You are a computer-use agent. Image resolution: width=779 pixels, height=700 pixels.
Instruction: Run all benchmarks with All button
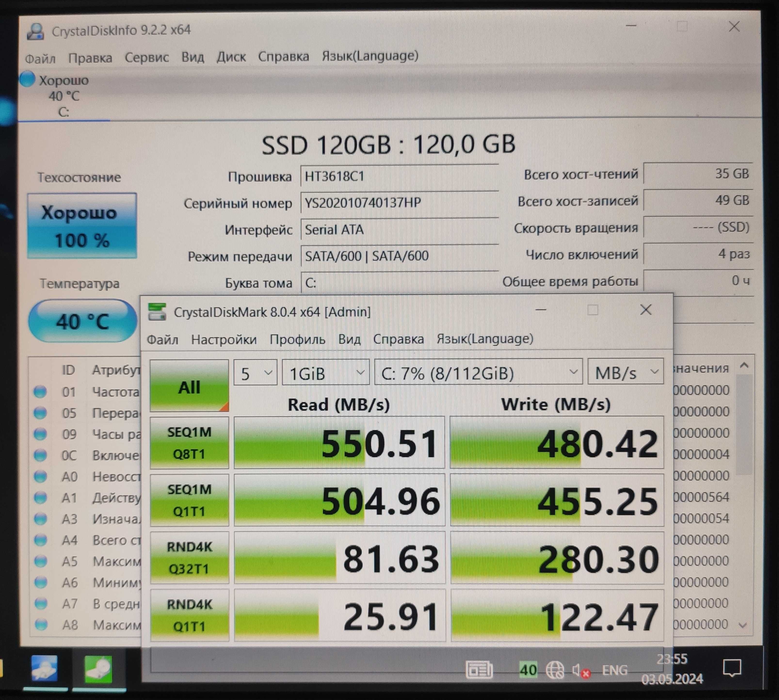coord(190,386)
